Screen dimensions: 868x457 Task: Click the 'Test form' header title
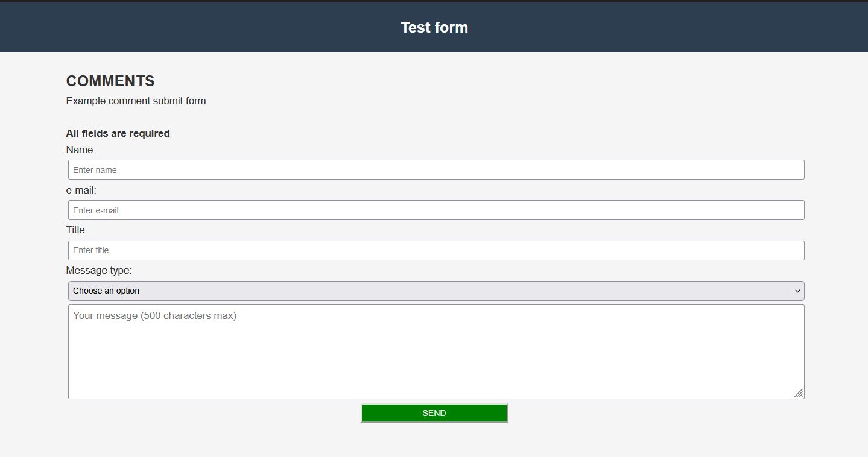434,27
